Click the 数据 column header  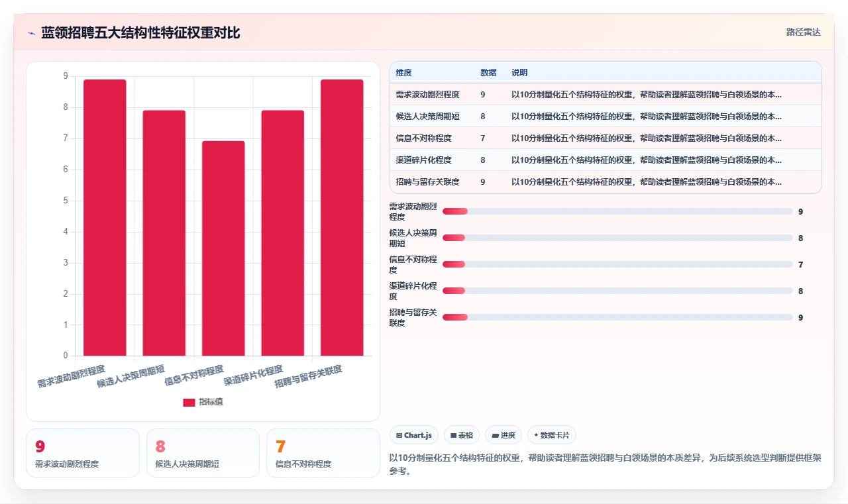[x=488, y=73]
